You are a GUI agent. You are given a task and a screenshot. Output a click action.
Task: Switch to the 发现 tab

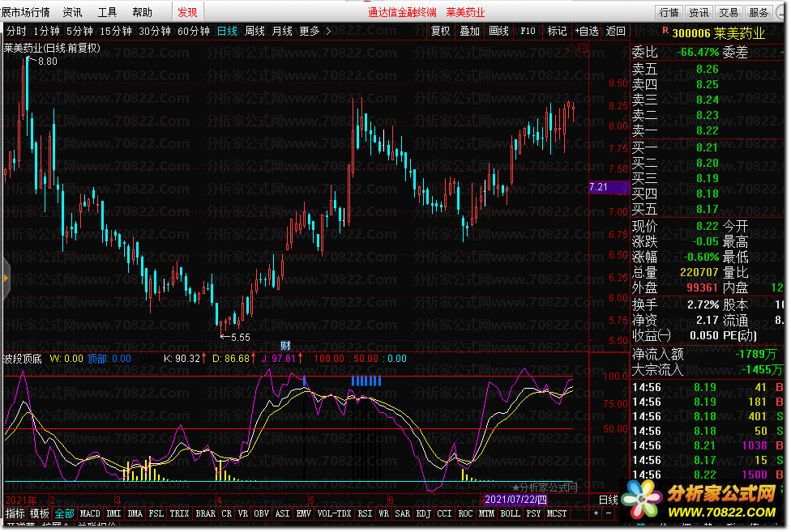187,12
